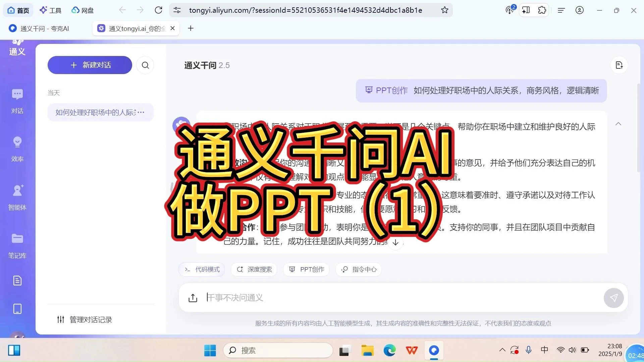Enable 代码模式 code mode
The height and width of the screenshot is (362, 644).
[x=202, y=269]
